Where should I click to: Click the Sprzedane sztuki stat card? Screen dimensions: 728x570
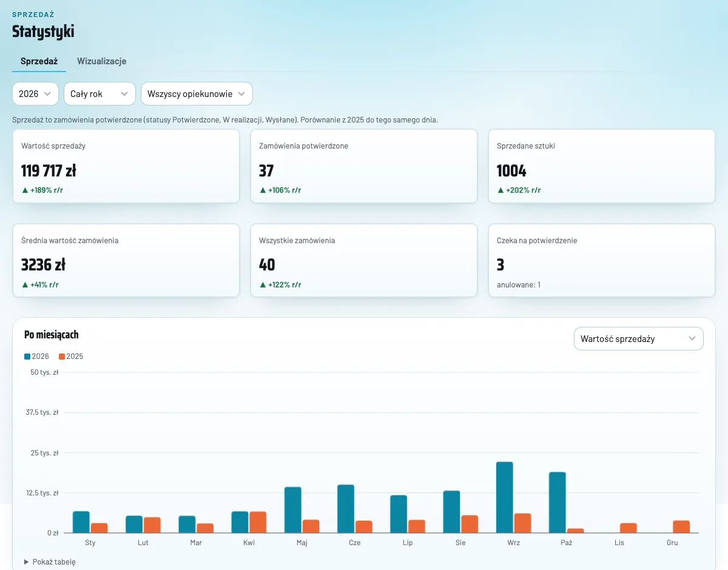602,166
